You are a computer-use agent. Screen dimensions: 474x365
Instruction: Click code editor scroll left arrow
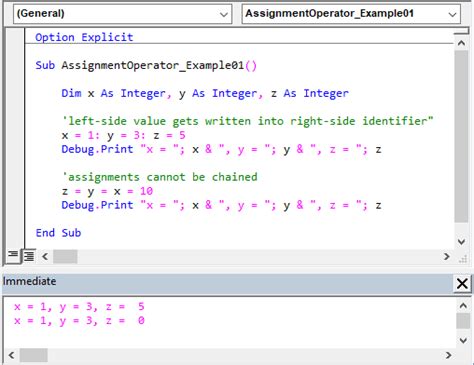45,256
